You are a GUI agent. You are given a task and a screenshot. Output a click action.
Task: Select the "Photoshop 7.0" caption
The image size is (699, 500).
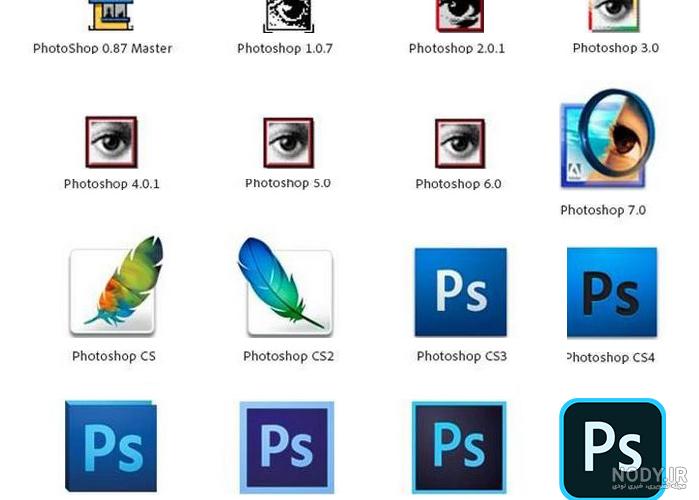tap(603, 210)
